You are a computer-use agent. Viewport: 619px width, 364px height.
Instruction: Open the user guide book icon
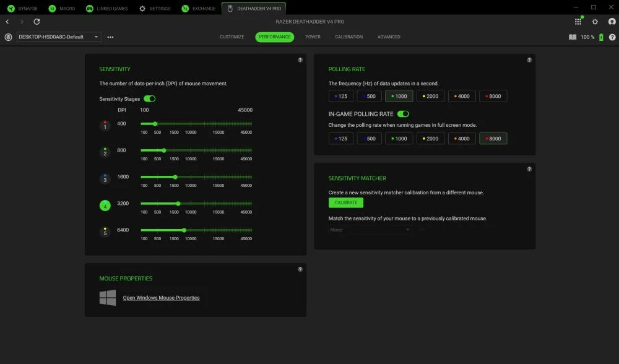pos(571,37)
